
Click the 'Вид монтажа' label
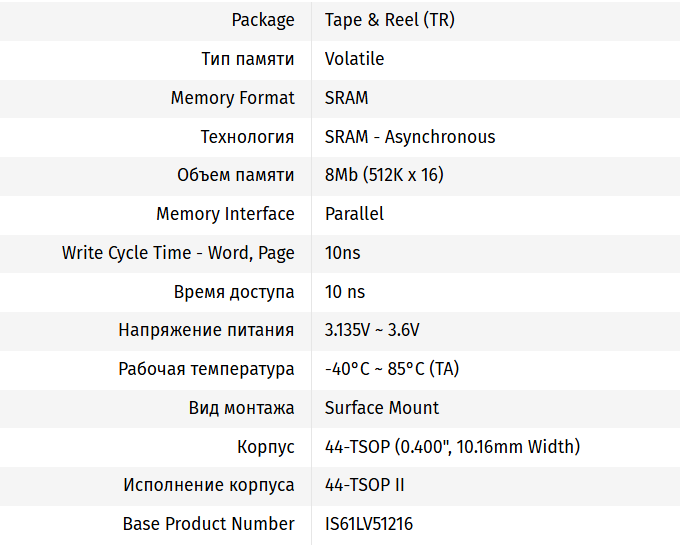pos(241,408)
